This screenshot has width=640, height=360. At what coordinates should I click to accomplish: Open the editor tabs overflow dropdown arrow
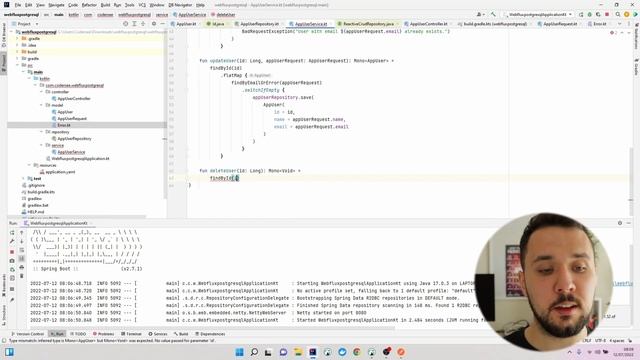click(619, 24)
